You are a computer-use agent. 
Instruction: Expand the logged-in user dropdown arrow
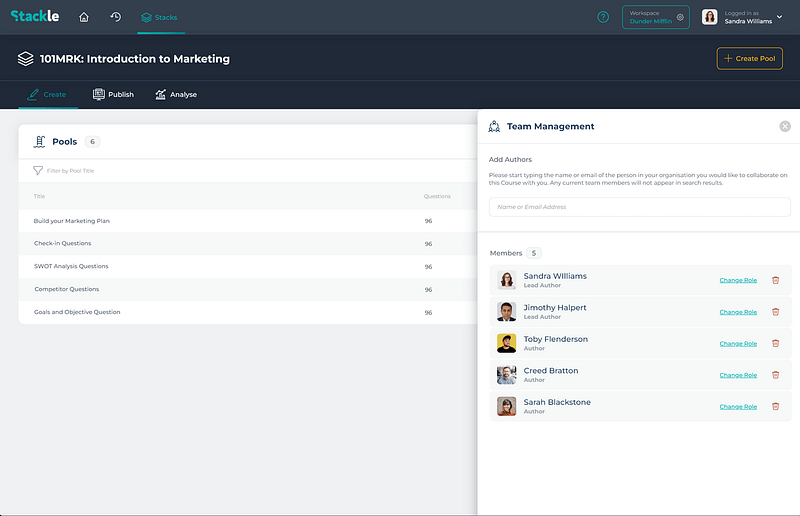pos(780,17)
